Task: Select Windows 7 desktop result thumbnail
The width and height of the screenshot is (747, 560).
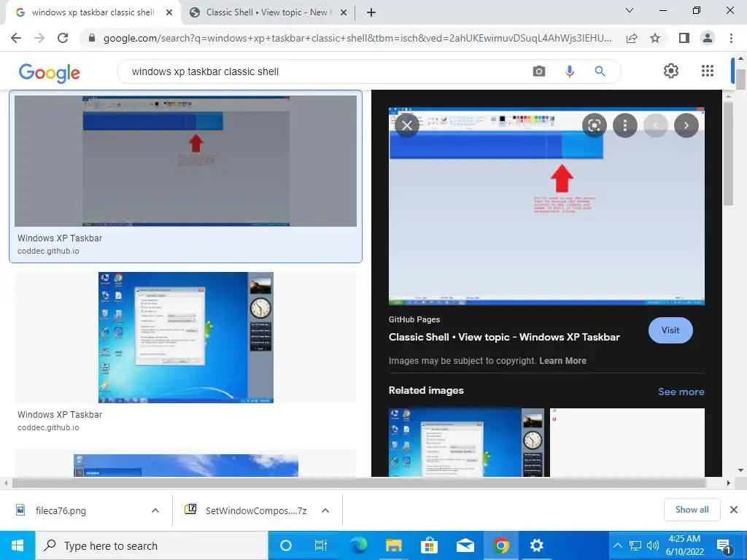Action: (x=186, y=337)
